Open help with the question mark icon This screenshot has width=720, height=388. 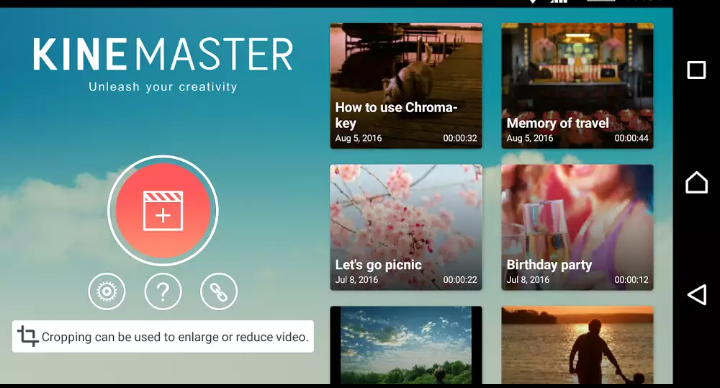tap(163, 291)
